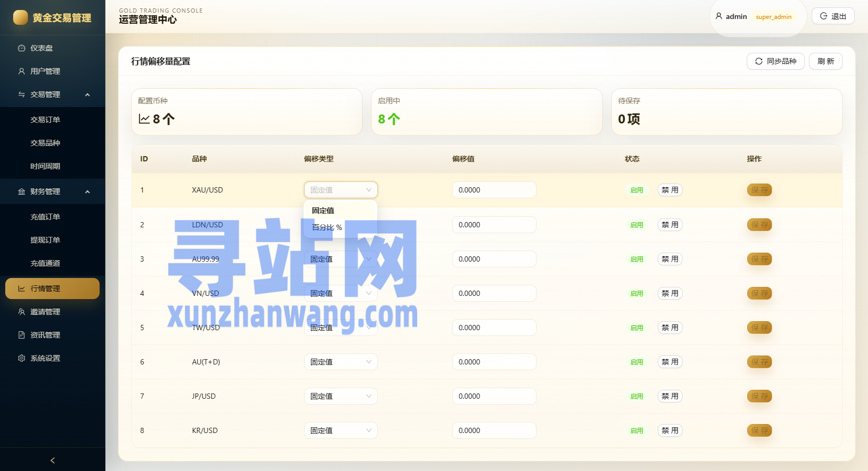Click the AU(T+D) symbol cell
This screenshot has height=471, width=868.
206,362
